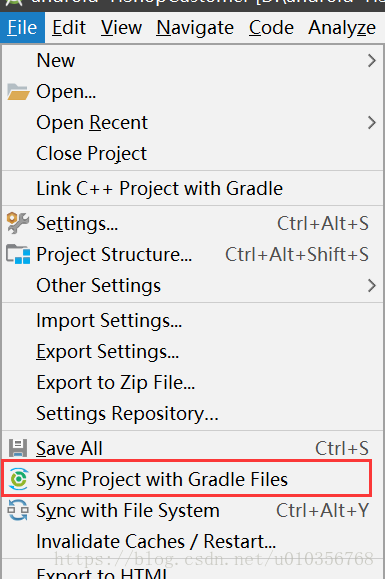Click the Save All floppy disk icon
Image resolution: width=385 pixels, height=579 pixels.
[x=18, y=448]
